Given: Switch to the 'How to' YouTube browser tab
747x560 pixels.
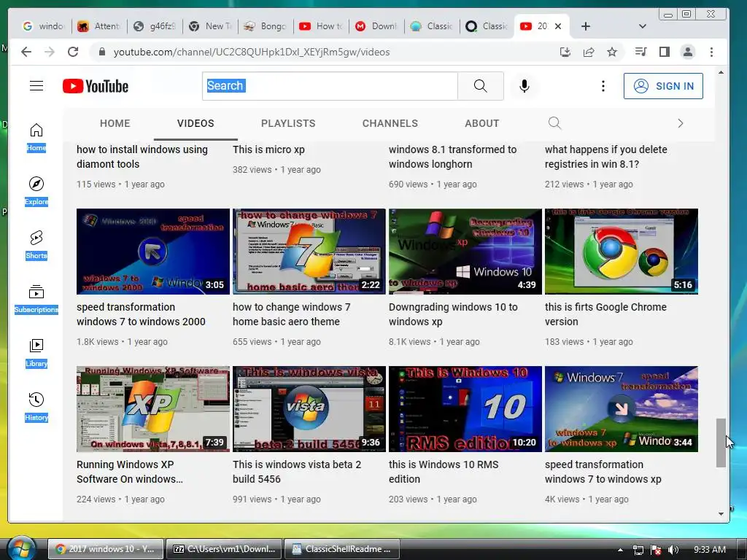Looking at the screenshot, I should coord(321,26).
